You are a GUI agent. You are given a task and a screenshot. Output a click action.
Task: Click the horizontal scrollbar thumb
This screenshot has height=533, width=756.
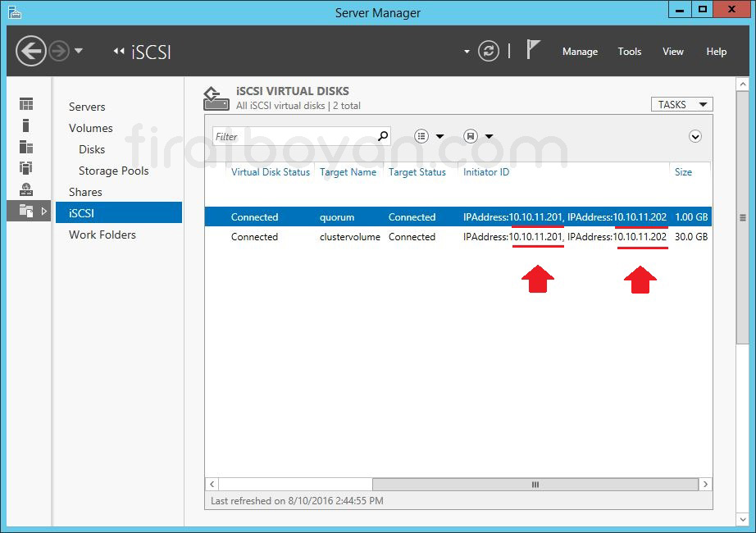[x=535, y=485]
